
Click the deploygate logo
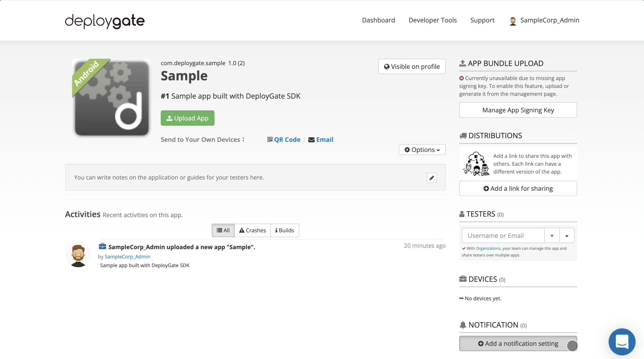105,21
